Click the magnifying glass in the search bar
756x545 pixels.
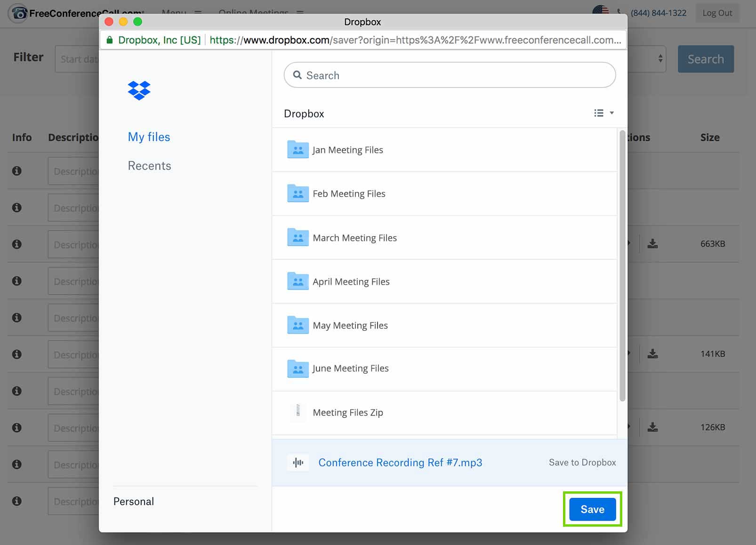(x=298, y=75)
